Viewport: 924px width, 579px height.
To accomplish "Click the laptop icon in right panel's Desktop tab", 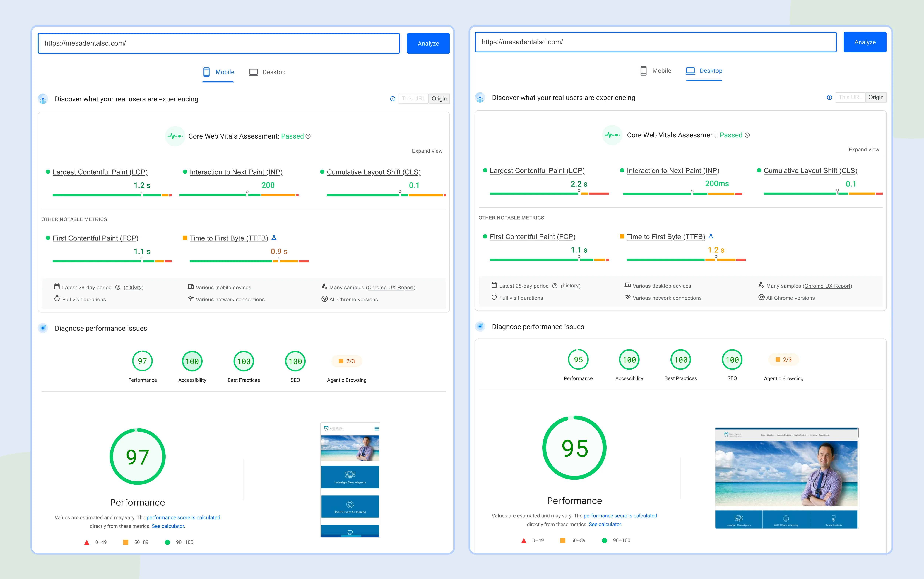I will 691,71.
